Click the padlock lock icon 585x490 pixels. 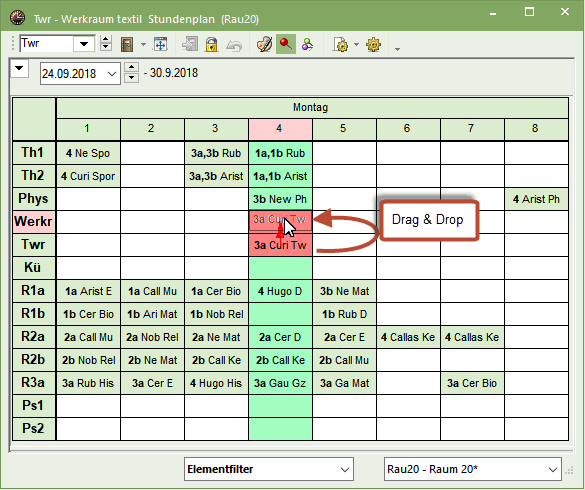211,44
